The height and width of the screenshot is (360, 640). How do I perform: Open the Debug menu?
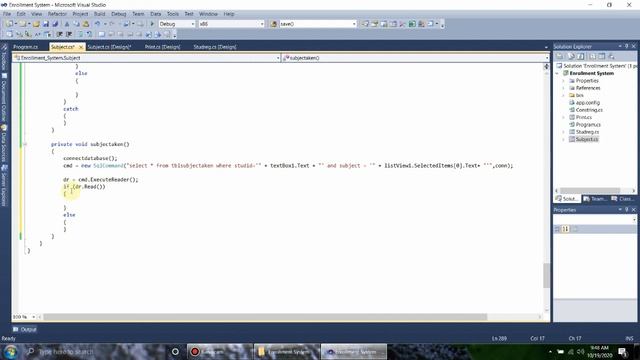[x=119, y=14]
